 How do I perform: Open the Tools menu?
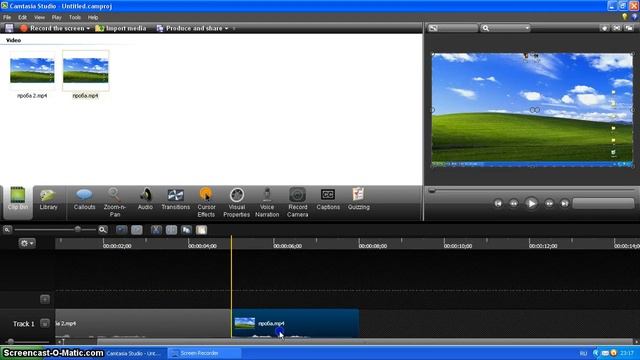[x=75, y=18]
